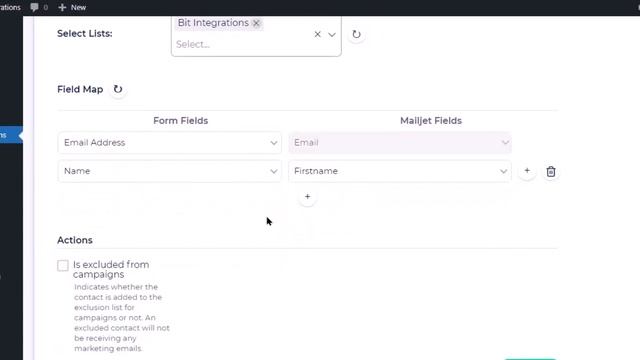Click the Mailjet Fields column header

pos(431,121)
